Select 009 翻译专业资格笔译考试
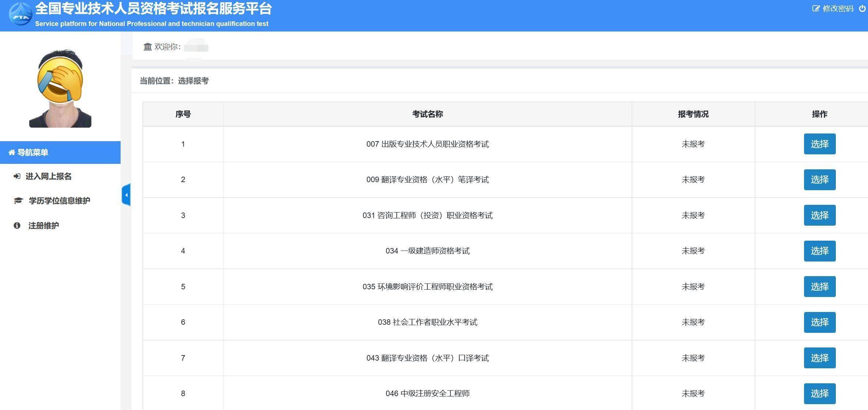The image size is (868, 410). point(820,180)
